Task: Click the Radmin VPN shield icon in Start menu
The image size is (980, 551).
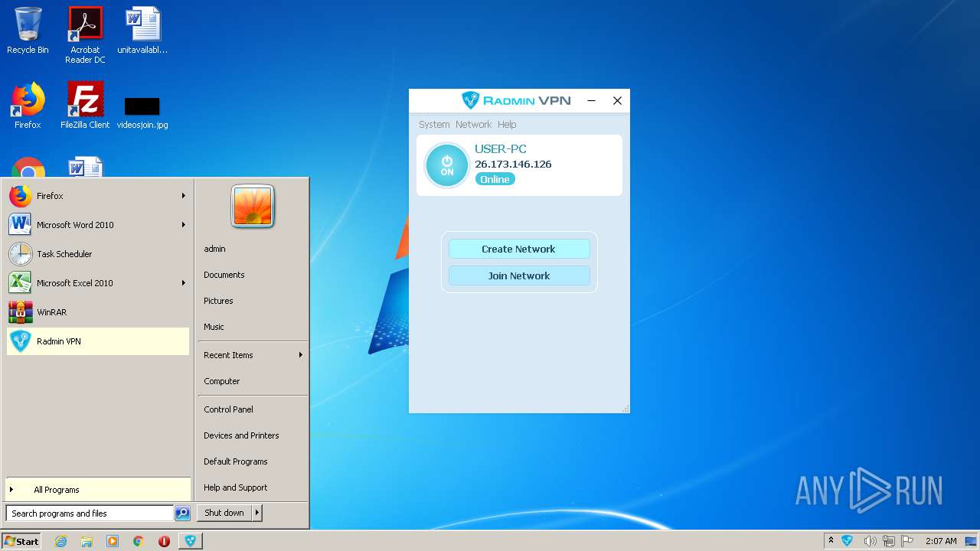Action: click(x=21, y=341)
